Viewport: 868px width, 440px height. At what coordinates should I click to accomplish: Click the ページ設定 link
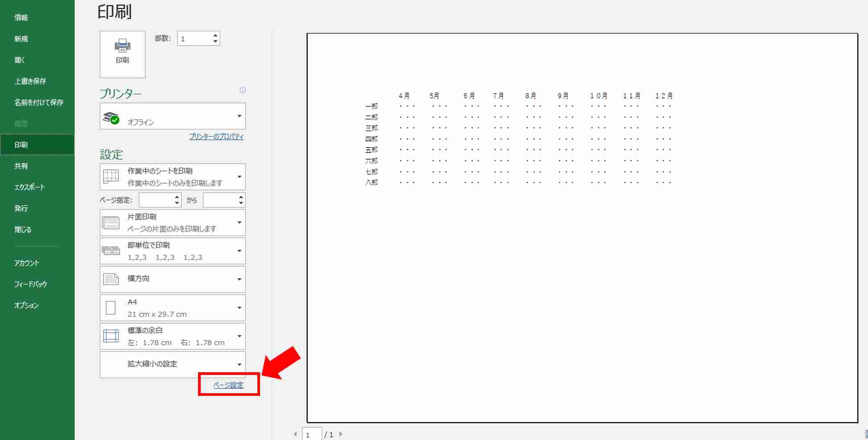(228, 385)
